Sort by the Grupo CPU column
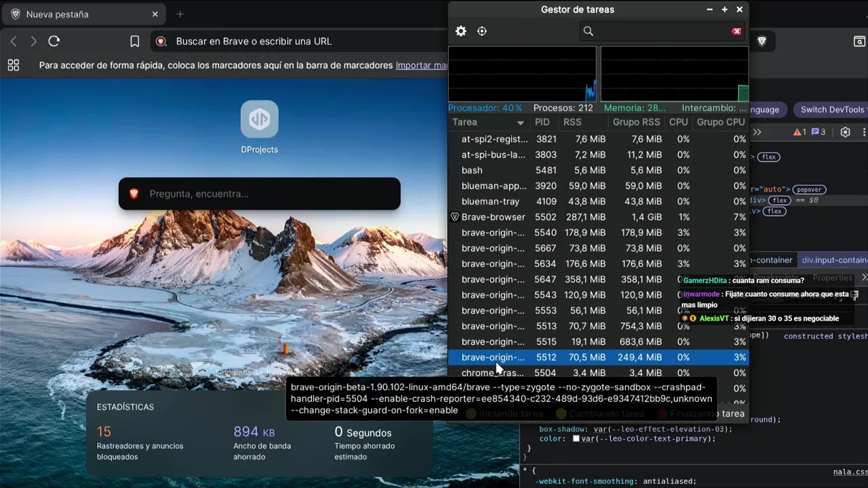The height and width of the screenshot is (488, 868). coord(720,122)
